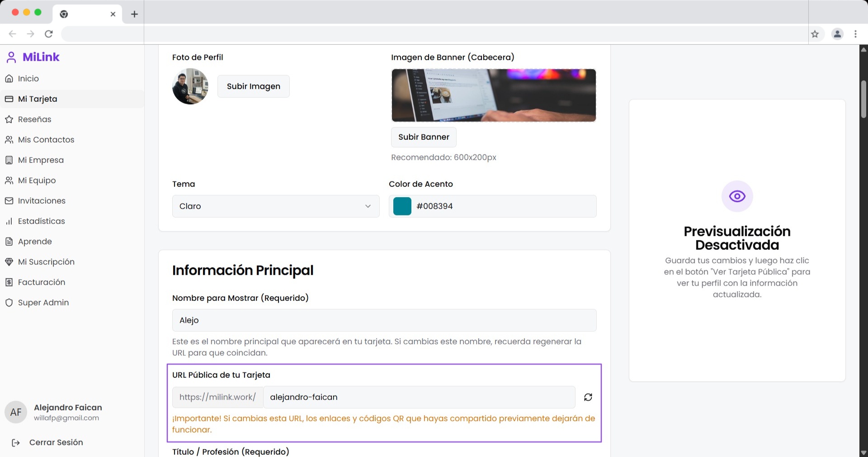Click the Invitaciones envelope icon

pyautogui.click(x=9, y=201)
